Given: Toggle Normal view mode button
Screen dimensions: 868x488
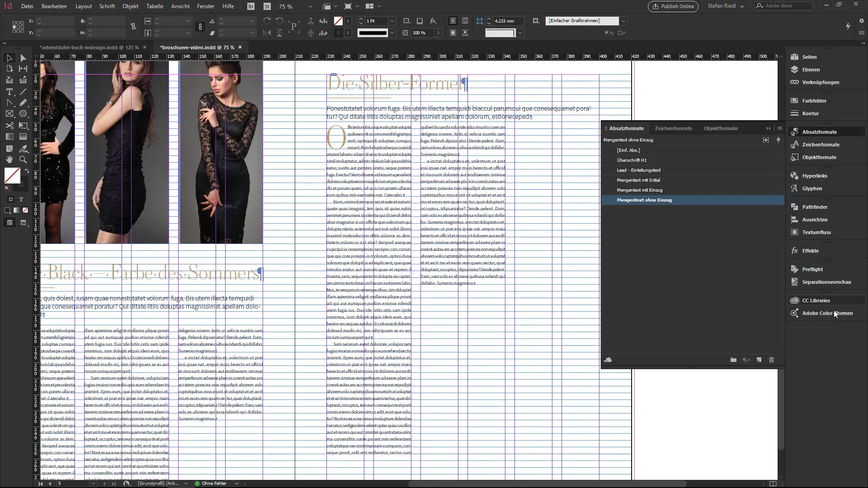Looking at the screenshot, I should click(x=9, y=223).
